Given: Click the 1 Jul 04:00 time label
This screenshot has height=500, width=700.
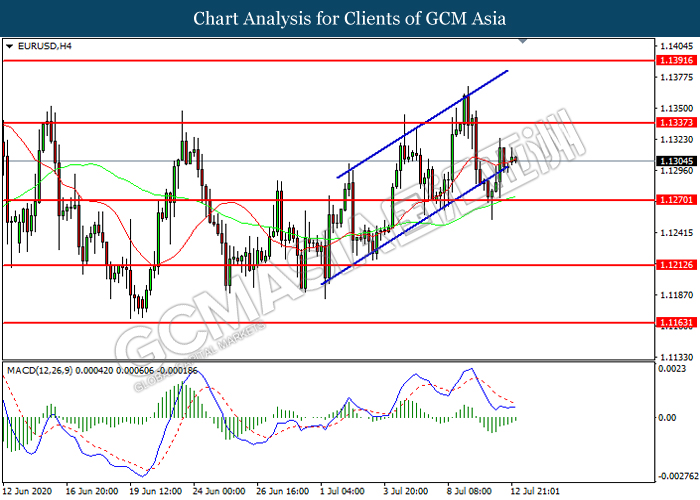Looking at the screenshot, I should [343, 492].
